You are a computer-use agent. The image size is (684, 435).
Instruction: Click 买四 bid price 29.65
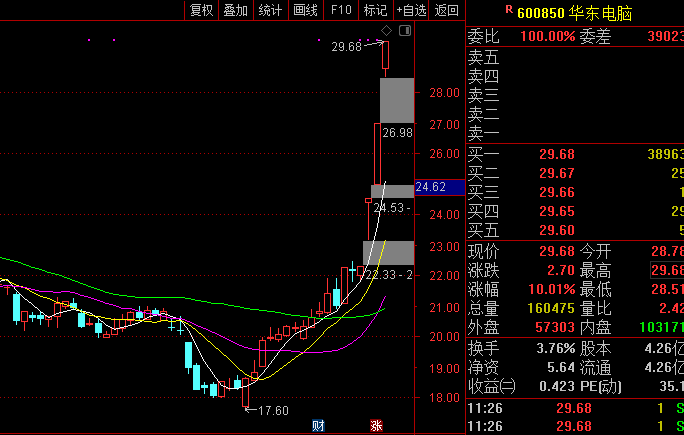(557, 212)
